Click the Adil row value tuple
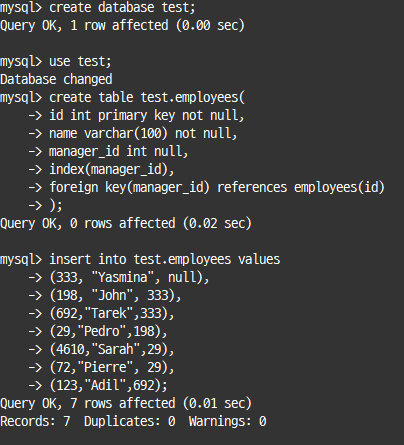Image resolution: width=404 pixels, height=445 pixels. click(x=108, y=386)
